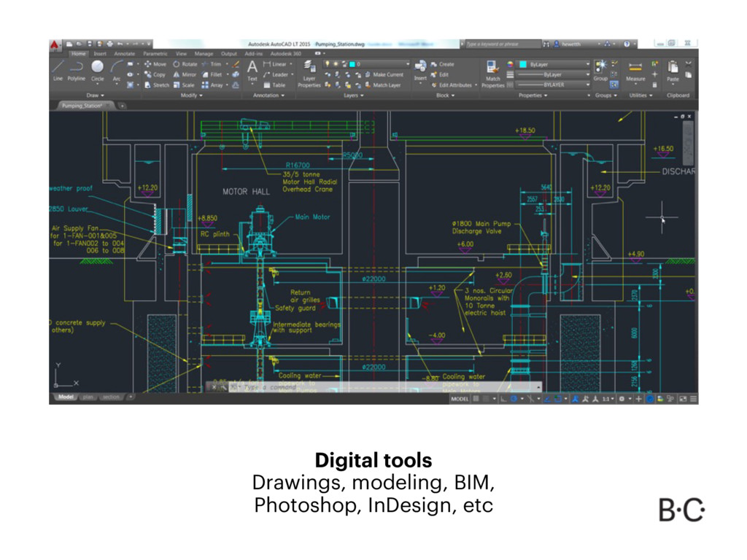
Task: Click Match Properties tool
Action: pyautogui.click(x=492, y=74)
